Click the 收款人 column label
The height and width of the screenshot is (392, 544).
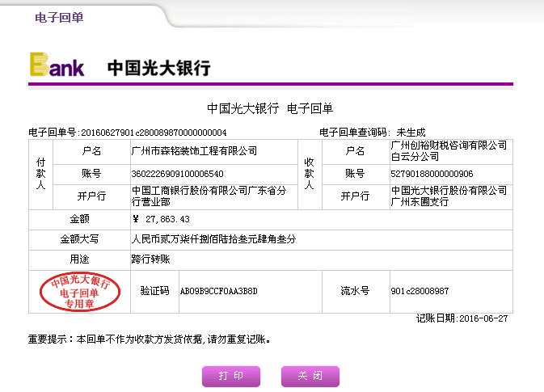pos(309,174)
